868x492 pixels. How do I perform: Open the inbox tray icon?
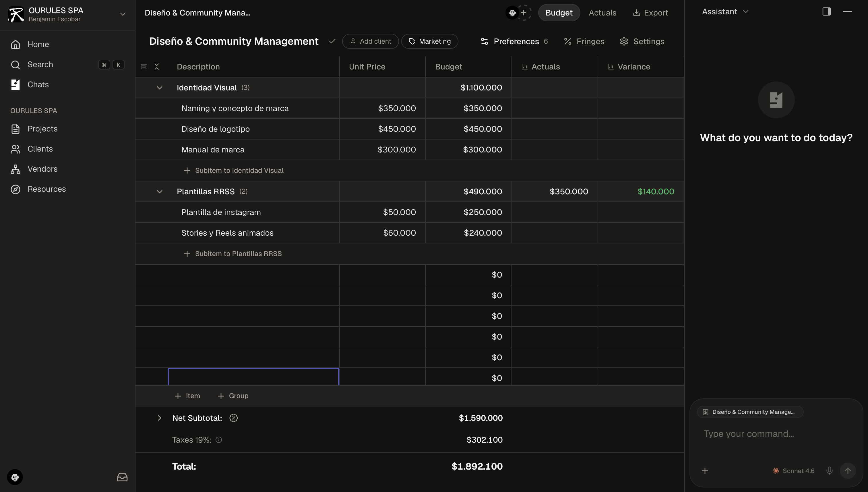(x=122, y=477)
